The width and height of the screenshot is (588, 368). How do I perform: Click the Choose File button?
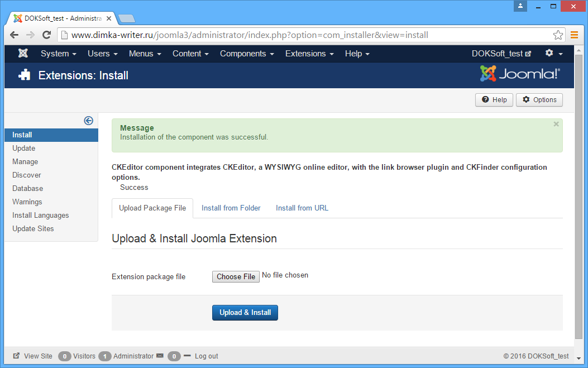pyautogui.click(x=236, y=276)
